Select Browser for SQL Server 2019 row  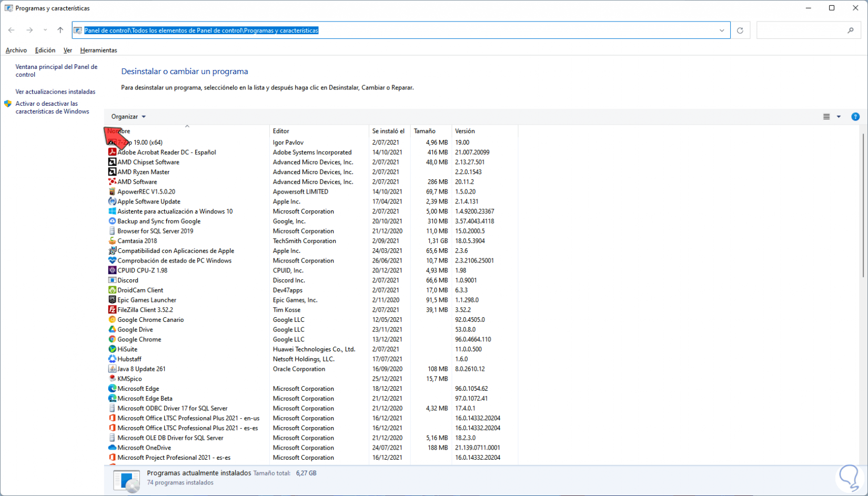click(155, 231)
